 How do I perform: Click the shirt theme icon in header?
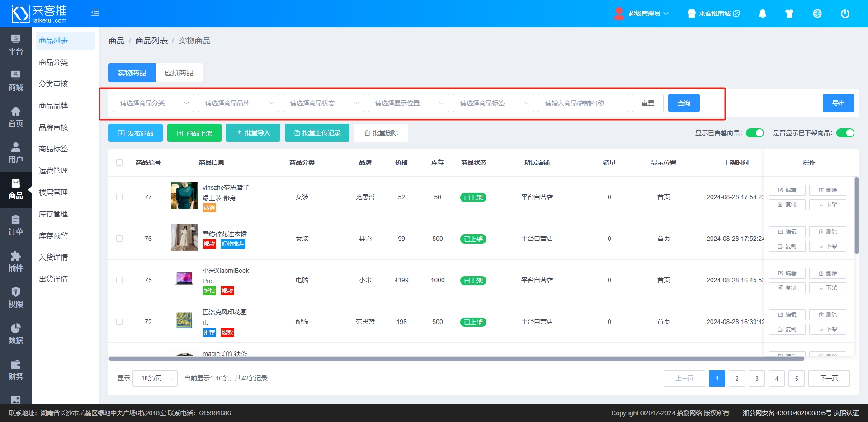point(789,14)
